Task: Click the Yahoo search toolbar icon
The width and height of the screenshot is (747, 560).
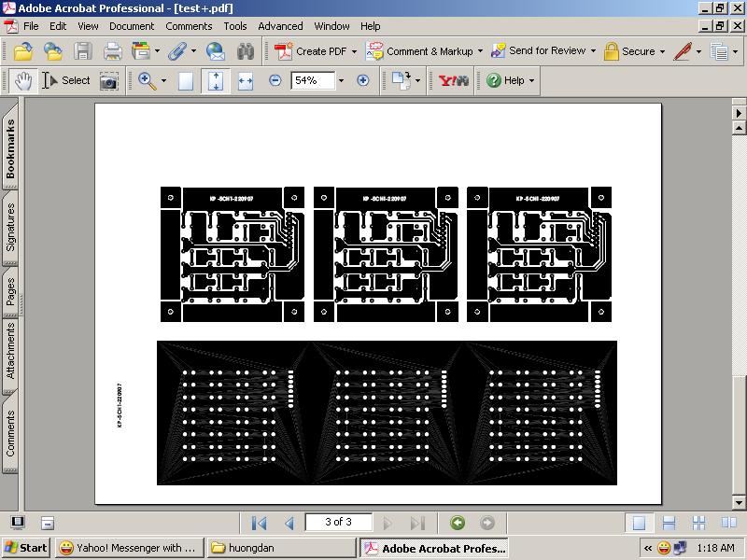Action: point(454,80)
